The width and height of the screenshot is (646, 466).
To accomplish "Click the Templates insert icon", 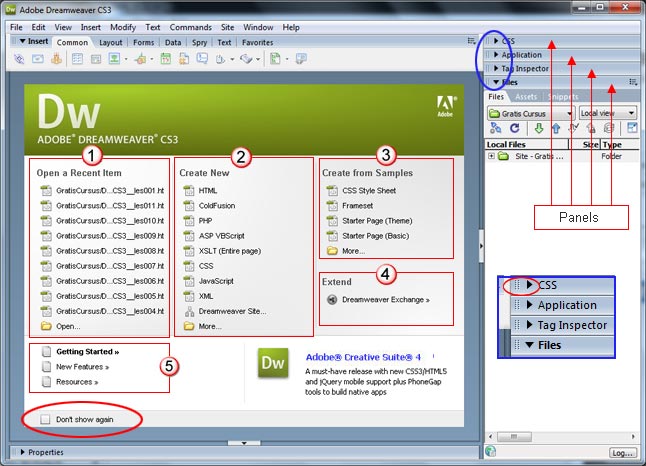I will point(275,59).
